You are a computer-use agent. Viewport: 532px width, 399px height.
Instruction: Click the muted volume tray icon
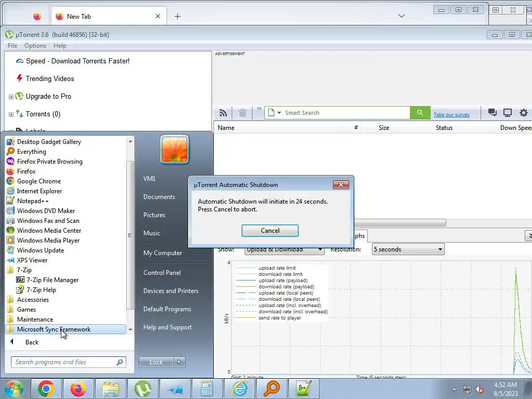(x=480, y=389)
